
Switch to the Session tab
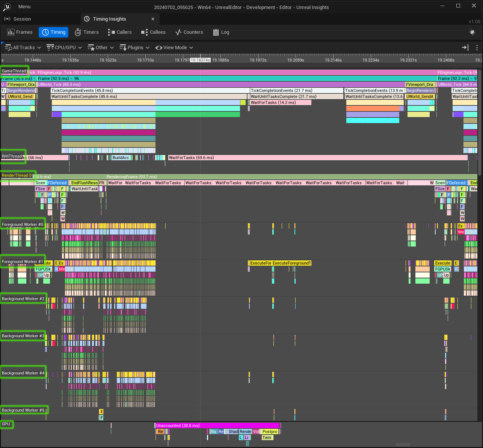pos(18,19)
